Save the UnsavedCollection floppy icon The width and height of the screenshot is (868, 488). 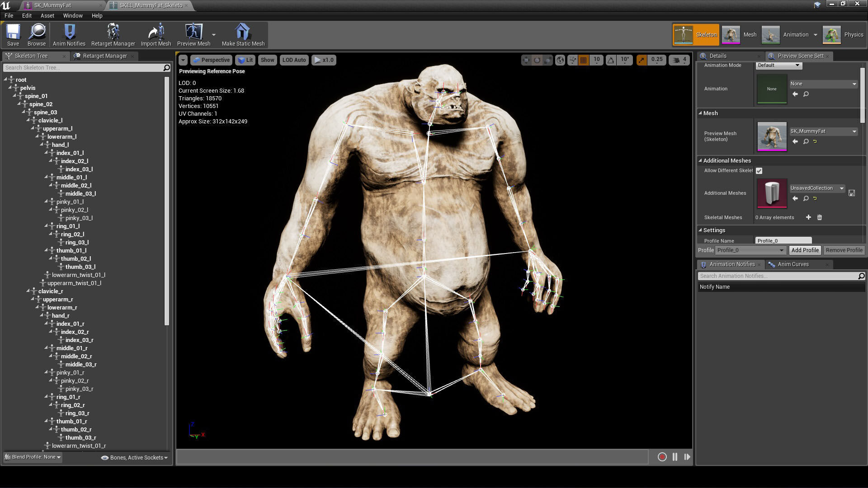(x=852, y=193)
